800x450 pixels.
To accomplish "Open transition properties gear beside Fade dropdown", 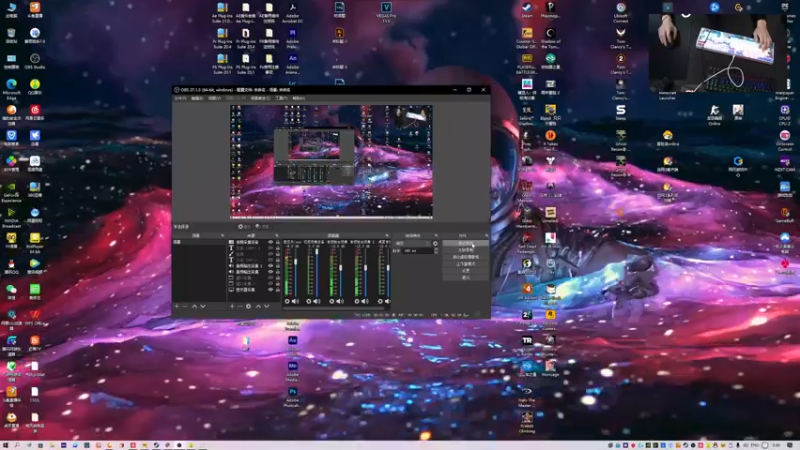I will click(435, 243).
